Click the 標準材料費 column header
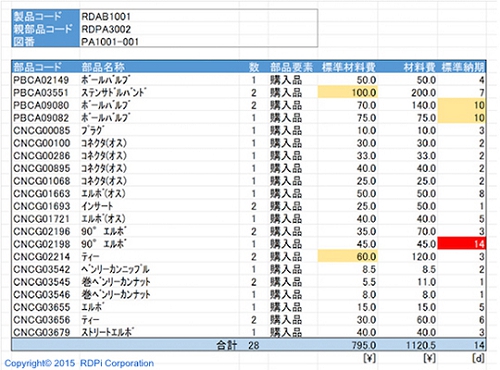The width and height of the screenshot is (500, 370). [349, 67]
